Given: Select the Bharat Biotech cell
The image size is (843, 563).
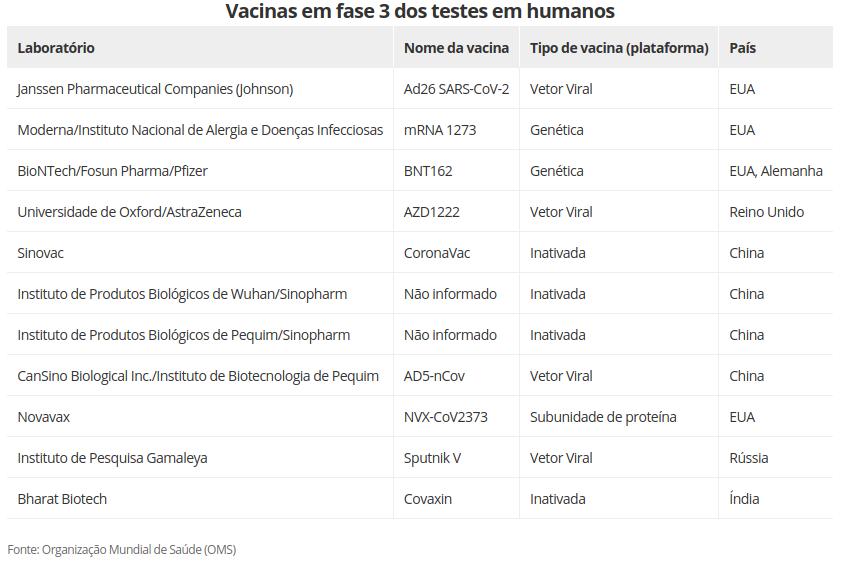Looking at the screenshot, I should point(62,499).
